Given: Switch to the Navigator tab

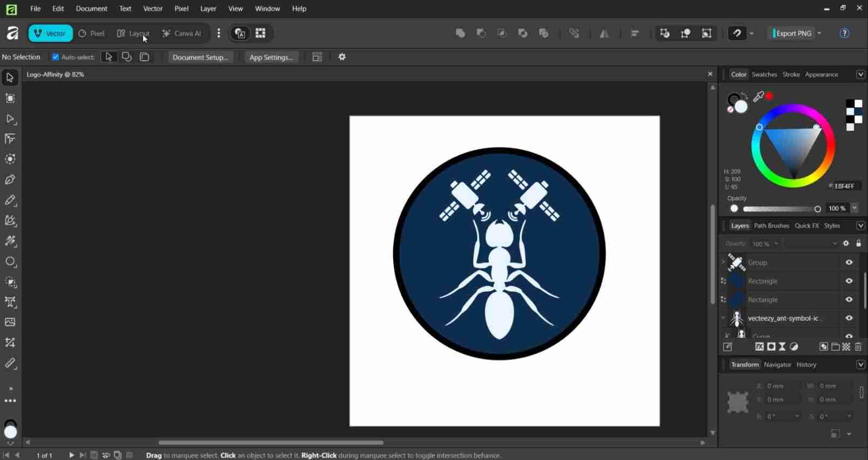Looking at the screenshot, I should click(777, 365).
